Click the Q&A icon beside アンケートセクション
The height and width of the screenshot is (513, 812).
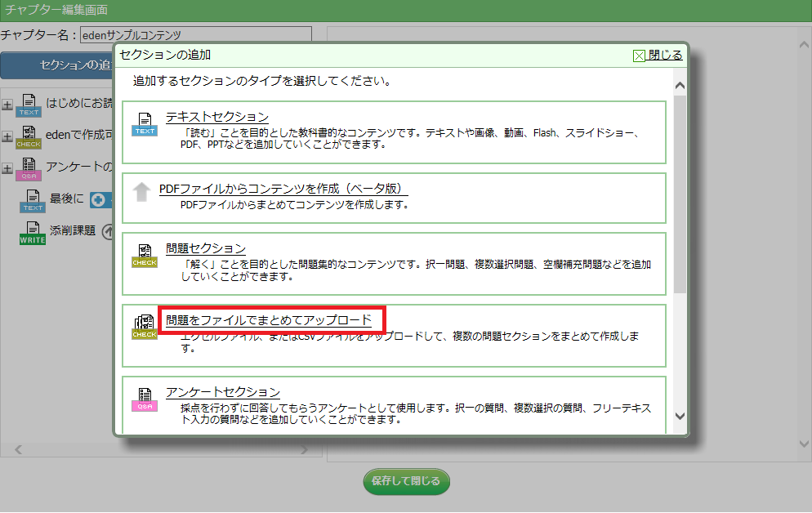pyautogui.click(x=145, y=399)
